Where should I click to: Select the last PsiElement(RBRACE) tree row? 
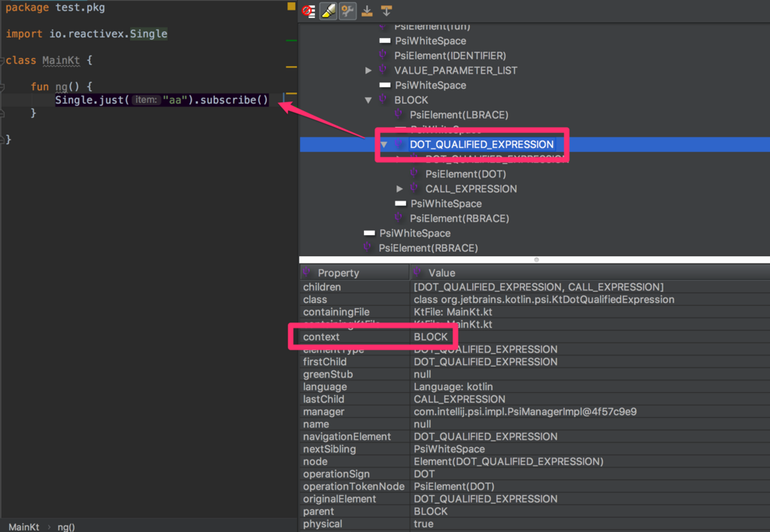point(428,248)
